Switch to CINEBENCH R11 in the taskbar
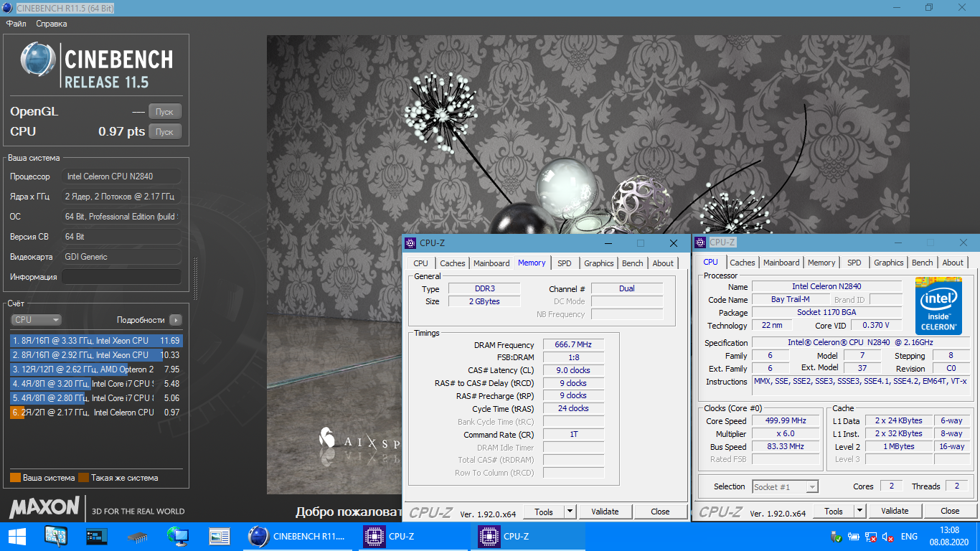Viewport: 980px width, 551px height. click(x=298, y=536)
